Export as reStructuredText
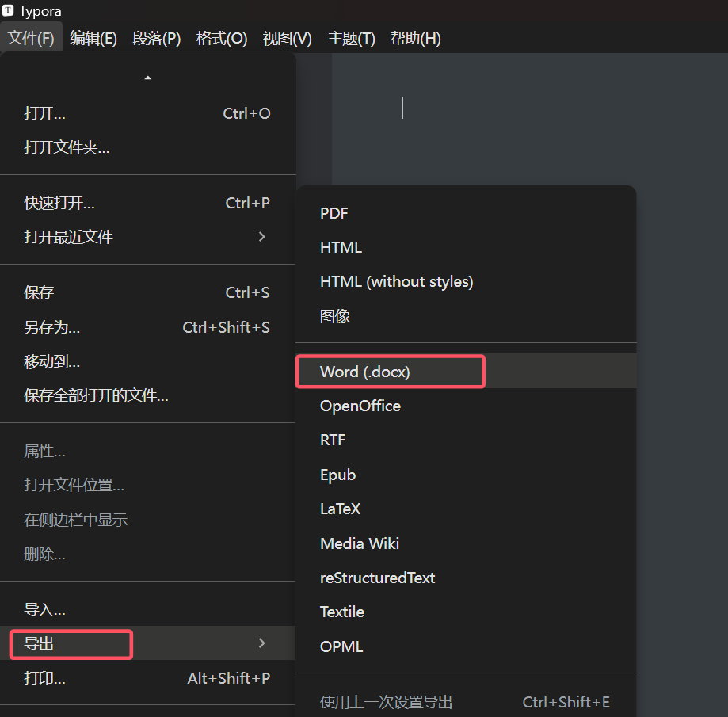The image size is (728, 717). tap(466, 578)
